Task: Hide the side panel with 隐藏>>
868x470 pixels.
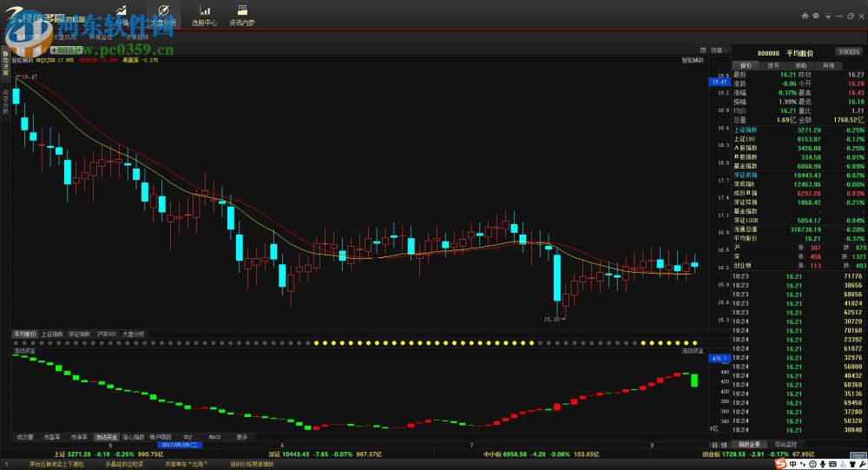Action: coord(720,50)
